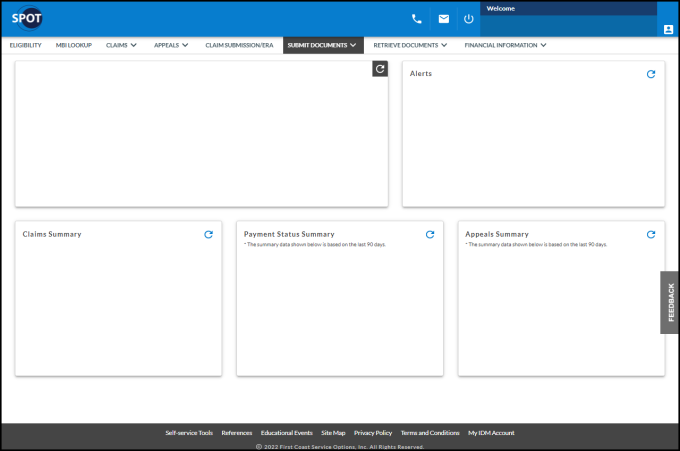Click the phone contact icon in header

coord(417,19)
